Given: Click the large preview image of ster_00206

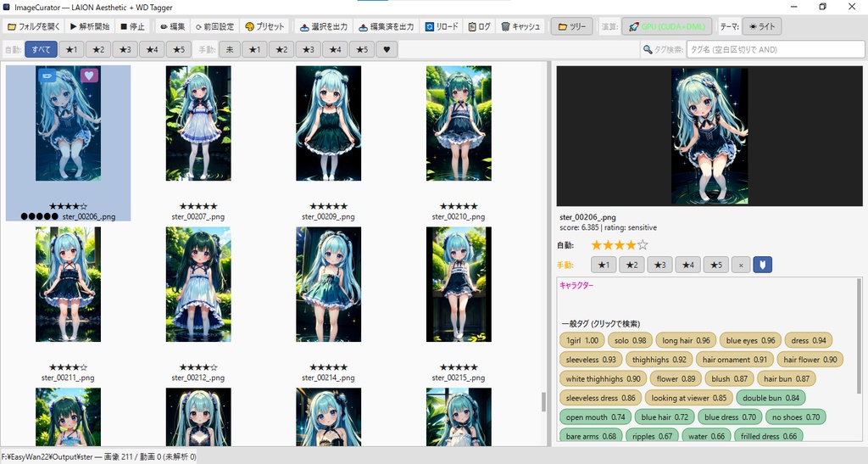Looking at the screenshot, I should coord(709,137).
